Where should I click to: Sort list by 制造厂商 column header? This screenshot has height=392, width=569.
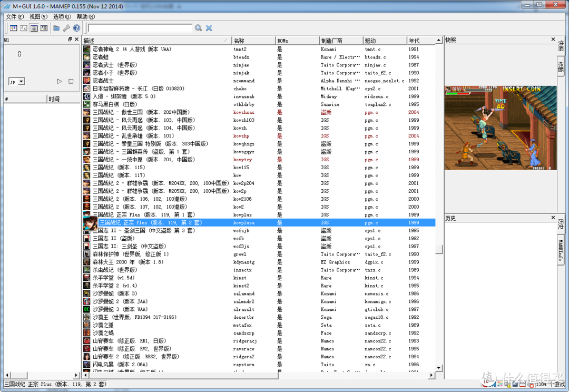[341, 41]
